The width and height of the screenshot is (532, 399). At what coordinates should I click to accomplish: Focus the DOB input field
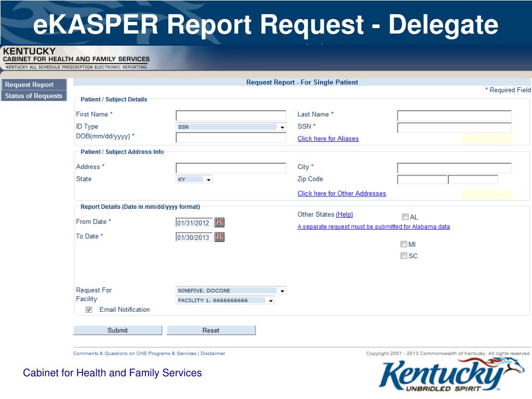point(231,137)
